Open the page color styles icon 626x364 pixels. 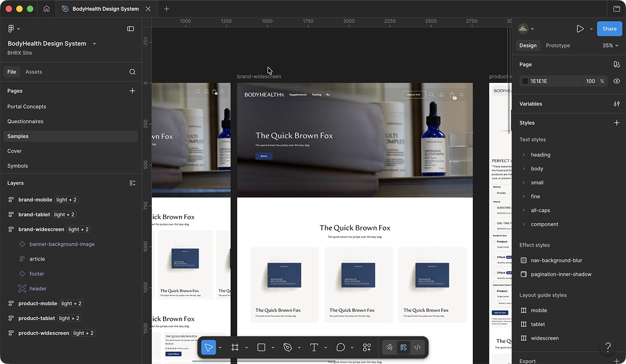pyautogui.click(x=617, y=64)
